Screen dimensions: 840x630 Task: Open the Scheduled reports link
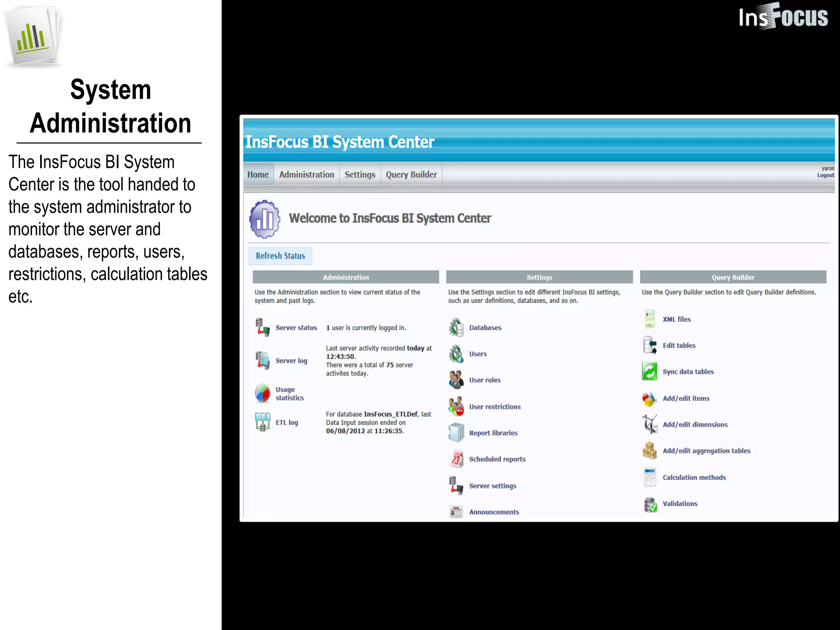[x=497, y=459]
